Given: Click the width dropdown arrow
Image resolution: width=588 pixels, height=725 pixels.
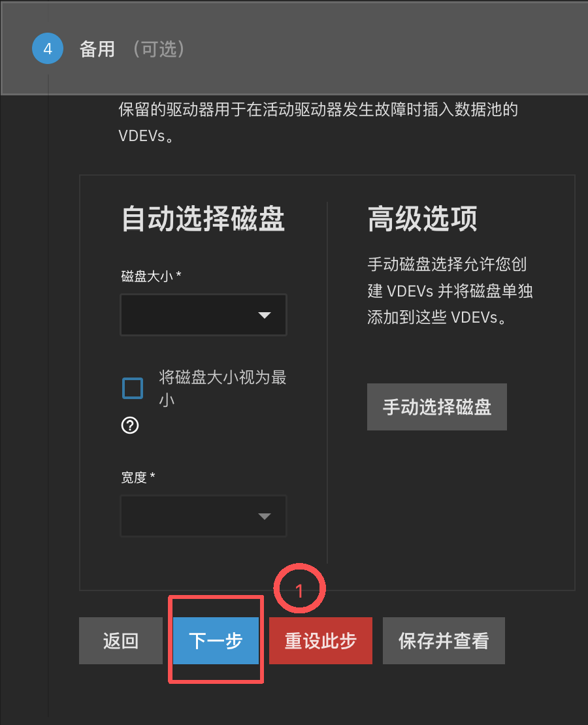Looking at the screenshot, I should point(264,517).
